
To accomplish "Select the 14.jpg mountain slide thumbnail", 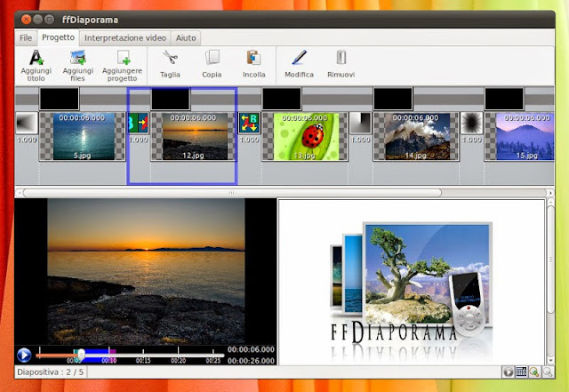I will [x=416, y=136].
